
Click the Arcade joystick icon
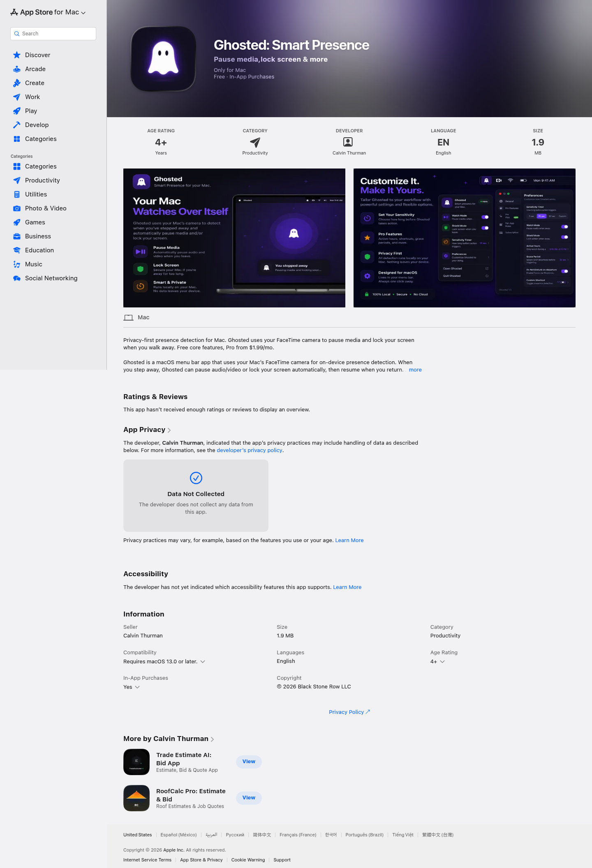[x=17, y=69]
